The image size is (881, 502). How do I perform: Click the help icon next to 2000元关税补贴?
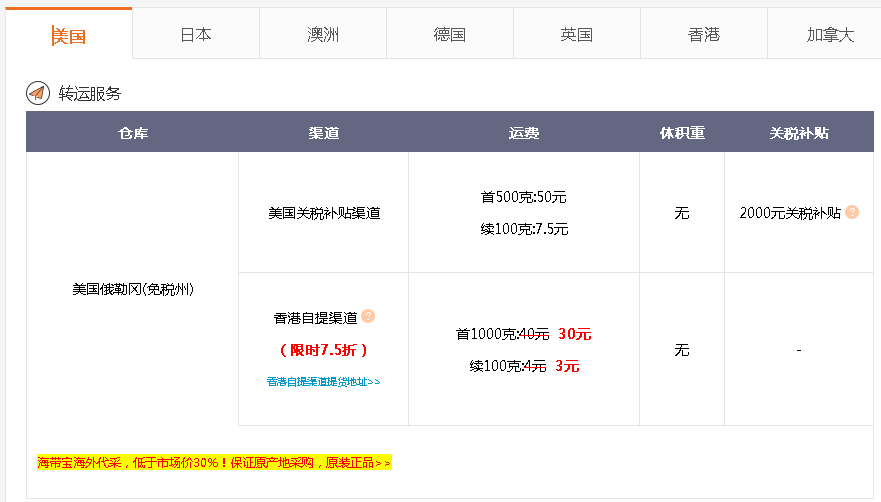(852, 212)
